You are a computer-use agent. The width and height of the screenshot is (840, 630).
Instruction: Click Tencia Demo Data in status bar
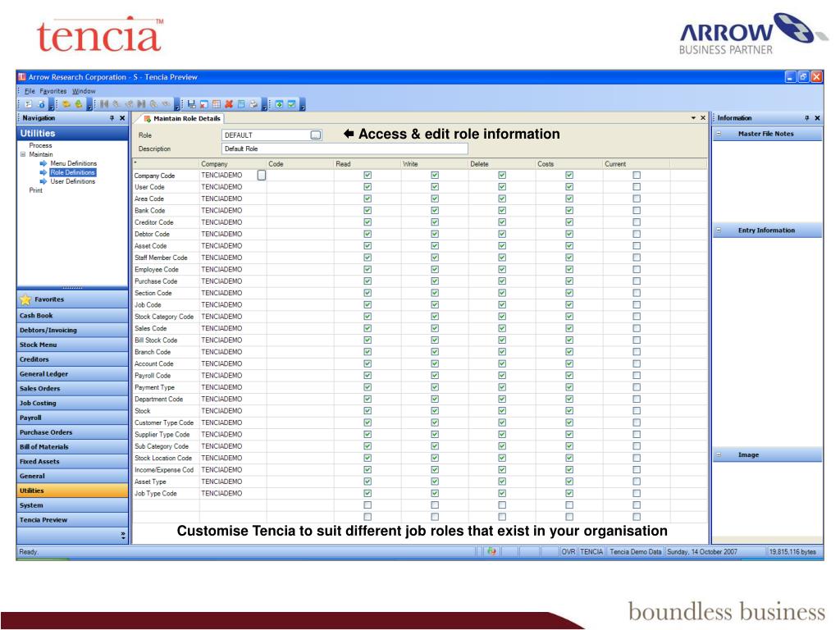[636, 551]
